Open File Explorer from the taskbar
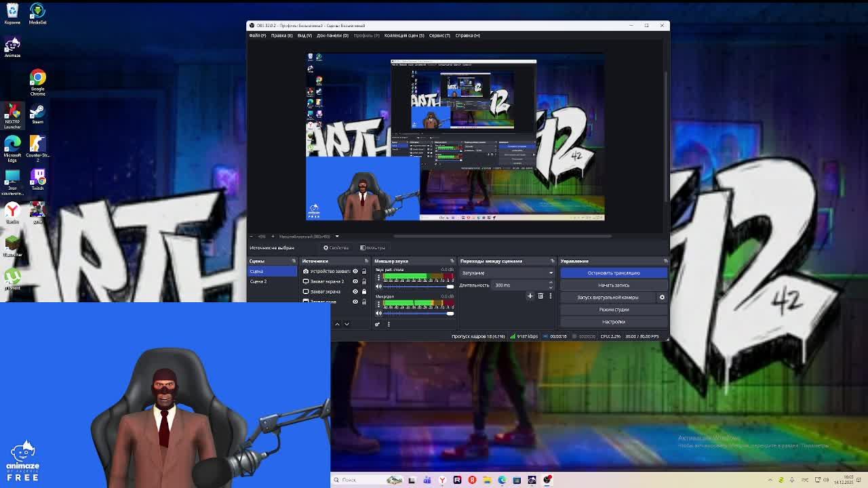868x488 pixels. tap(487, 480)
